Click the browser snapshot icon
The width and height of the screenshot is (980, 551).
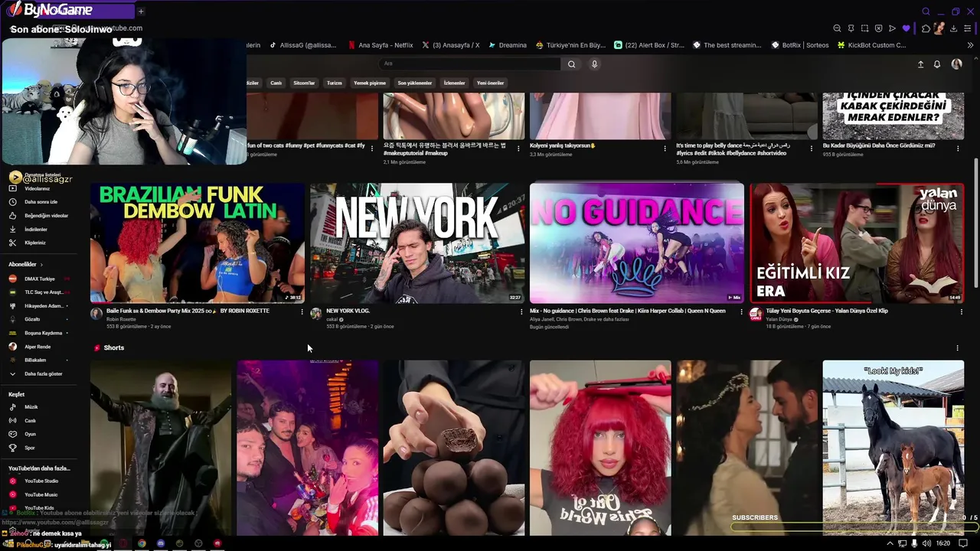pyautogui.click(x=864, y=28)
